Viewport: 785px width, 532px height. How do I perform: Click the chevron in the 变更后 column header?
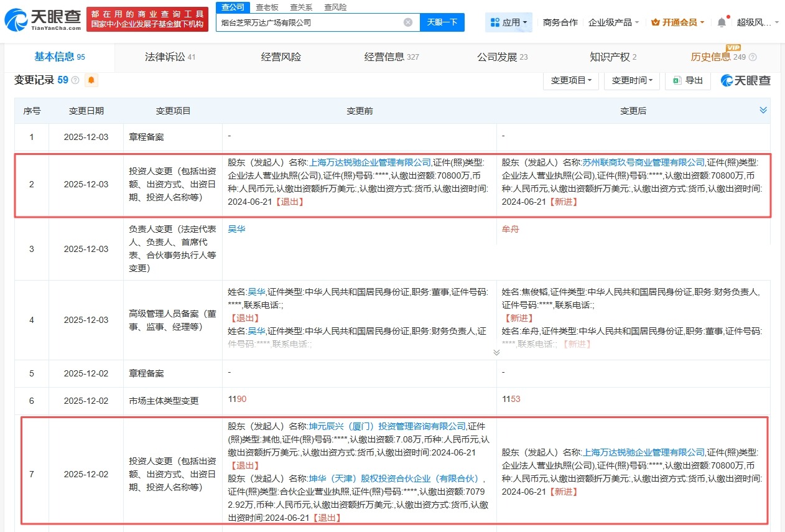pyautogui.click(x=763, y=110)
